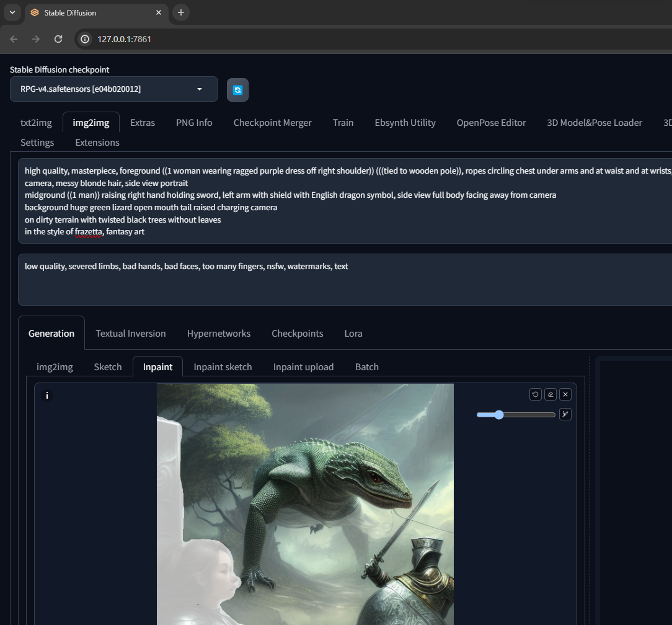Open the Train tab
The height and width of the screenshot is (625, 672).
click(343, 123)
